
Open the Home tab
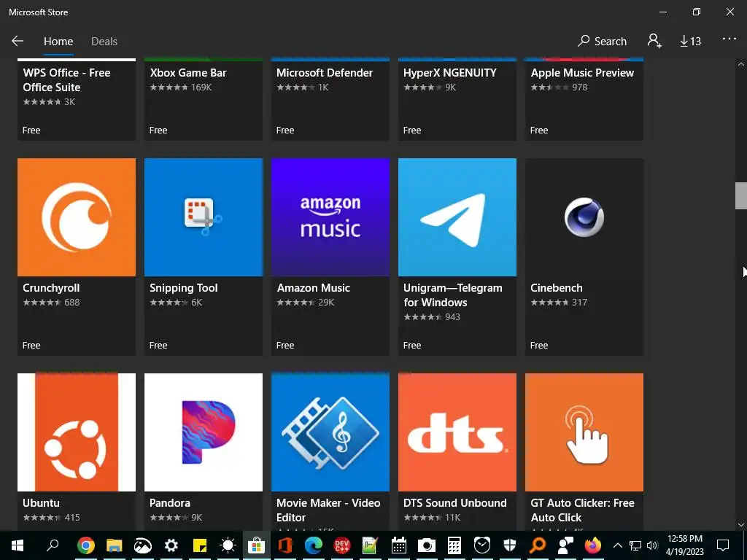(x=58, y=42)
